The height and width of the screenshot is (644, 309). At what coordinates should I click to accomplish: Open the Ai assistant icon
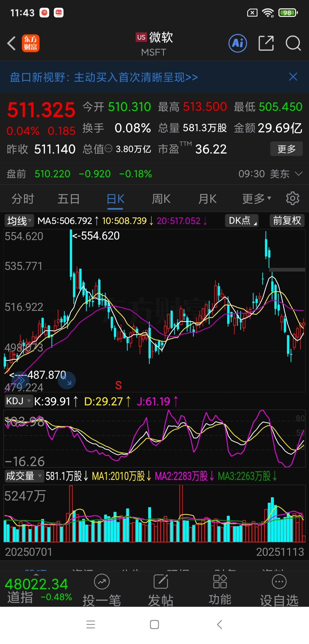(x=238, y=43)
